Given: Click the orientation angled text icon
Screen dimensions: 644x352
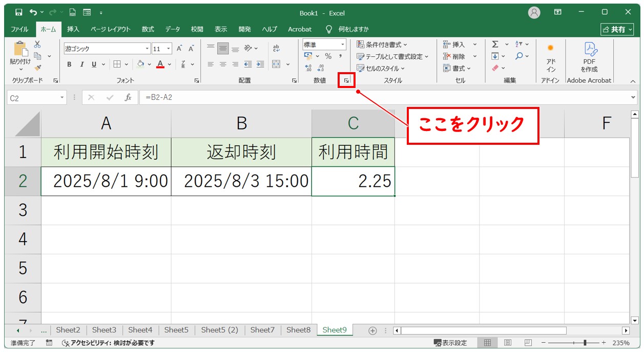Looking at the screenshot, I should (x=248, y=49).
